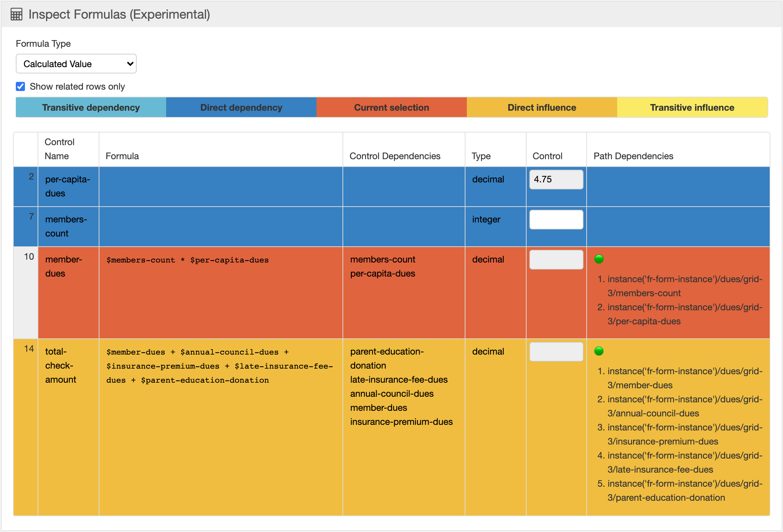Toggle Show related rows only checkbox
The height and width of the screenshot is (532, 783).
coord(21,86)
